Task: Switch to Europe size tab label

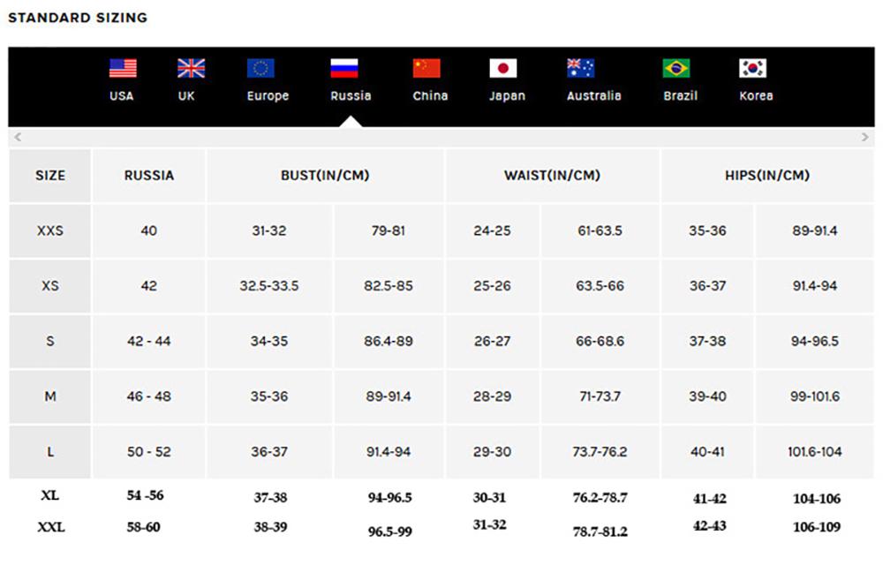Action: (268, 95)
